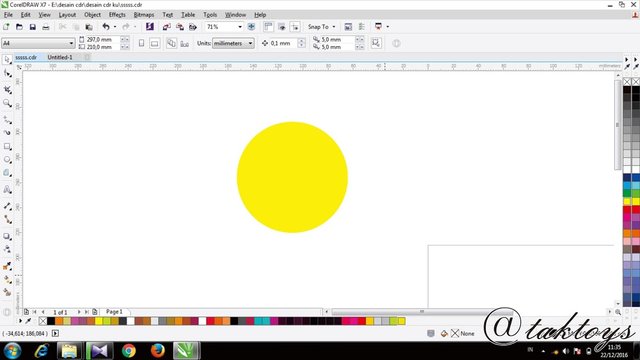Select the Smart Fill tool
The image size is (640, 360).
click(x=7, y=292)
